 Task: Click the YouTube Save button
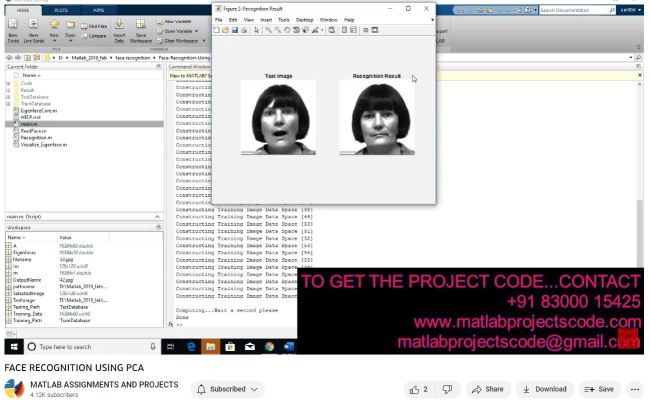tap(599, 389)
